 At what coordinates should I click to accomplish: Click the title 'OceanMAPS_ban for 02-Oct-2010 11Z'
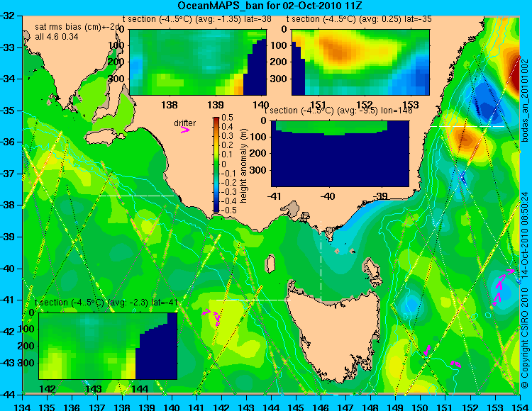click(271, 6)
